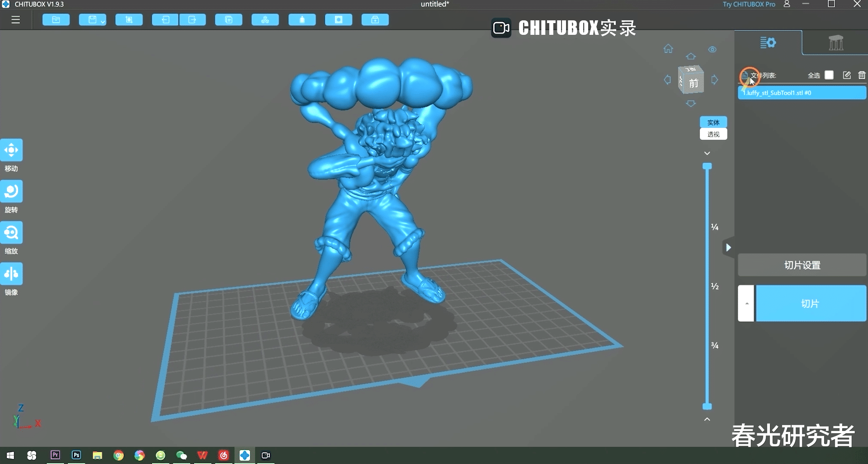Switch to perspective (透视) view mode
The height and width of the screenshot is (464, 868).
pos(713,134)
